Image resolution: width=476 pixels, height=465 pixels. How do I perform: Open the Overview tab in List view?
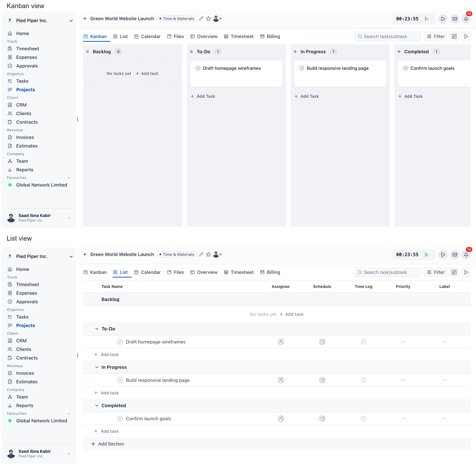[204, 272]
